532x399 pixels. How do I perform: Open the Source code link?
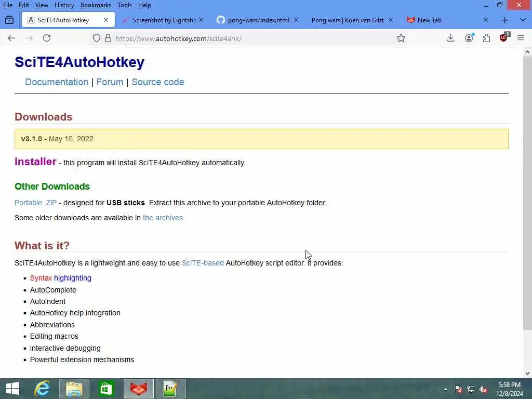pyautogui.click(x=158, y=82)
